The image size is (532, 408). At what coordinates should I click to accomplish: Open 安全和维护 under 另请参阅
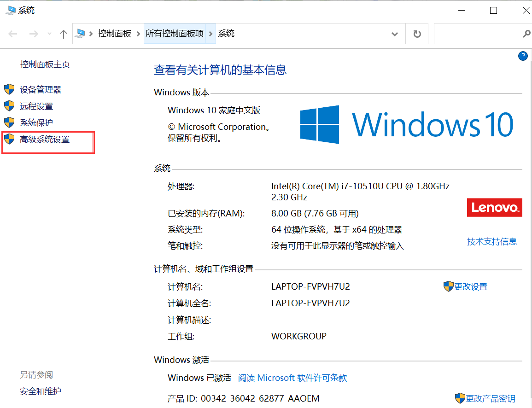click(41, 391)
